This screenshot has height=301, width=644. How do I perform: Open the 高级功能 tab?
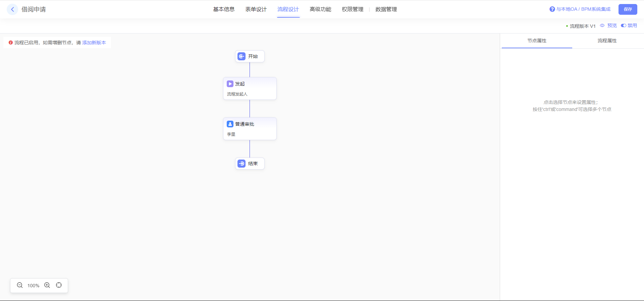coord(320,9)
